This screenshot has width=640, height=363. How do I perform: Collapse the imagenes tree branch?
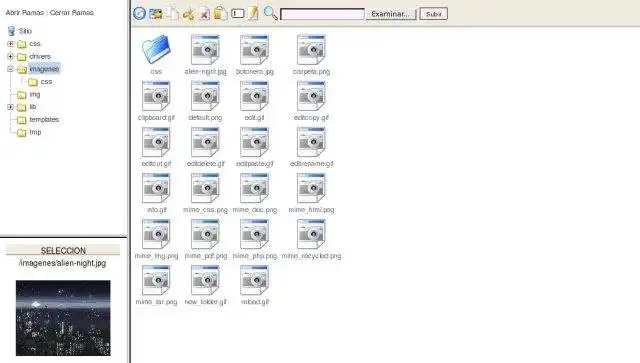tap(11, 69)
